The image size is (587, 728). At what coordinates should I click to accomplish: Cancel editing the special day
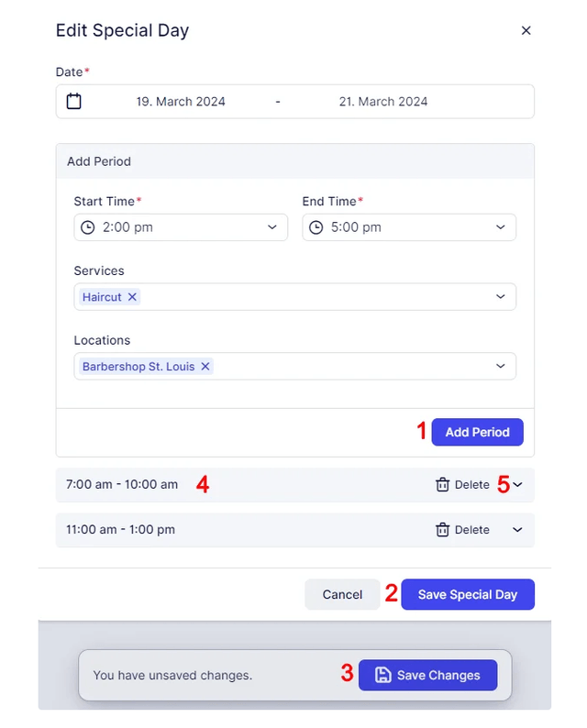pyautogui.click(x=342, y=594)
